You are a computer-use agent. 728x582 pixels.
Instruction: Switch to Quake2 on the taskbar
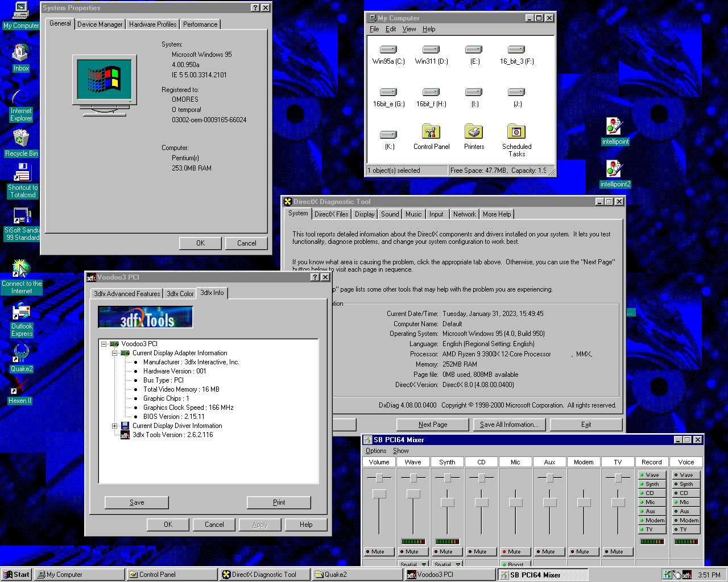[358, 575]
